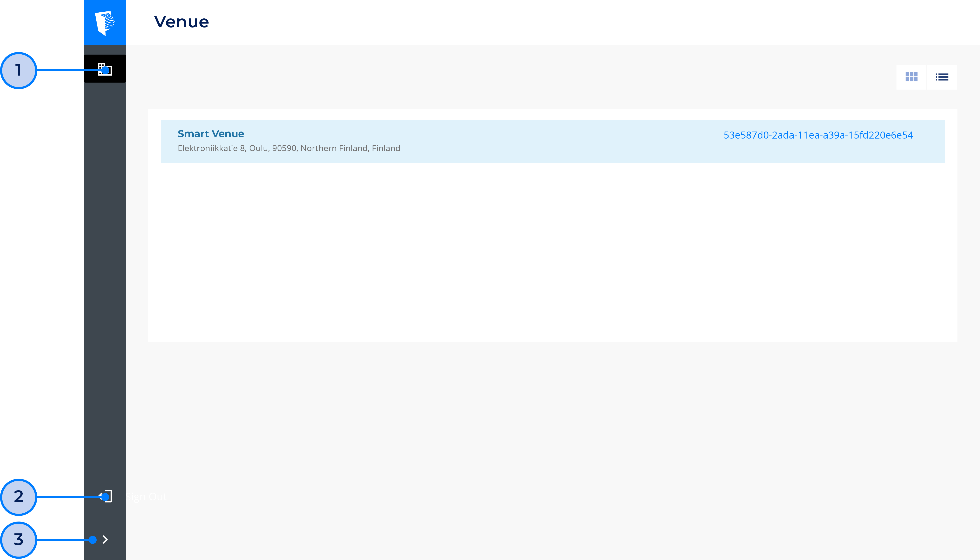Image resolution: width=980 pixels, height=560 pixels.
Task: Click empty dark area of the sidebar
Action: click(x=105, y=269)
